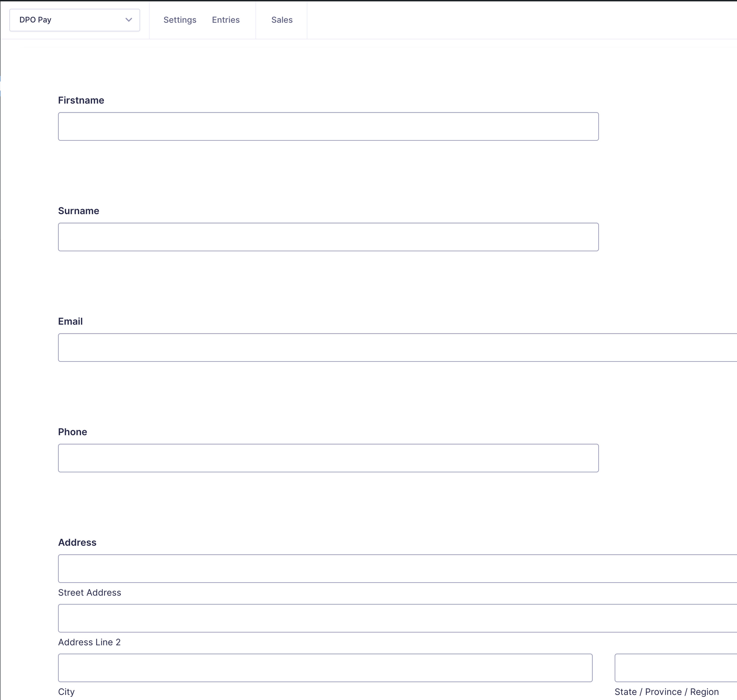This screenshot has width=737, height=700.
Task: Select the Address Line 2 sub-label
Action: (90, 642)
